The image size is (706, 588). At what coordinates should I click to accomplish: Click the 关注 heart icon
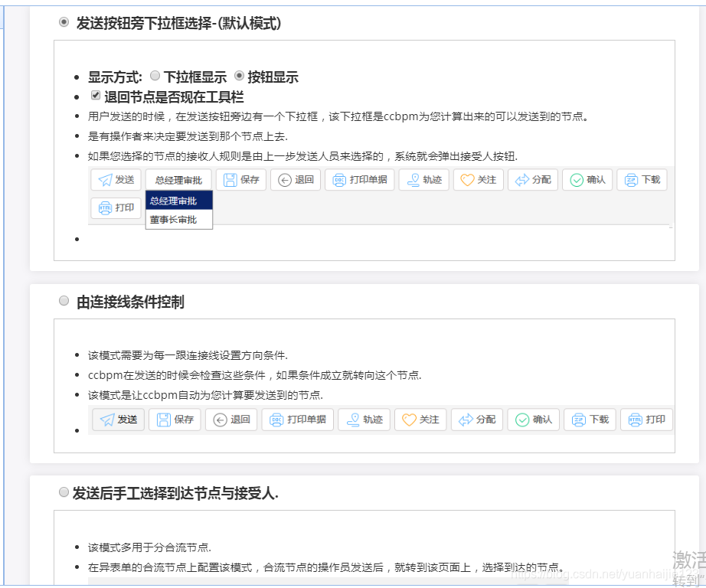click(466, 179)
